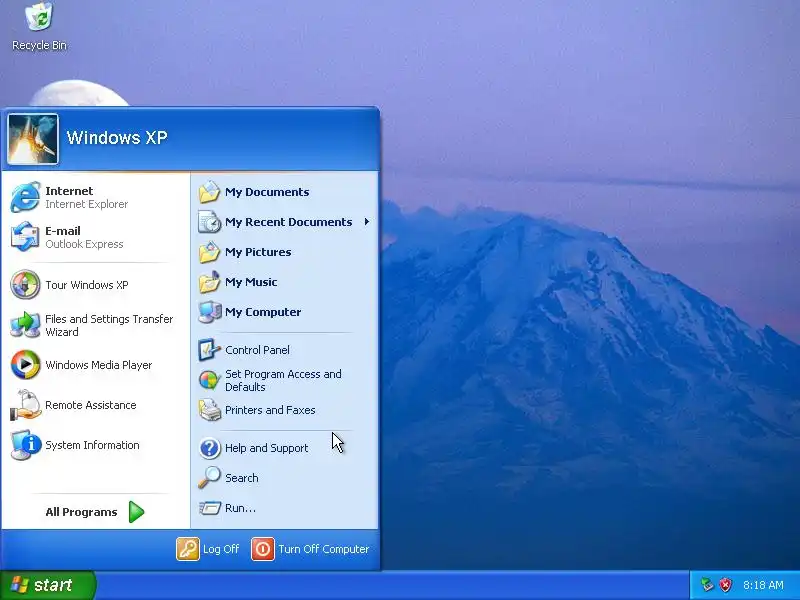Click the Tour Windows XP icon
The height and width of the screenshot is (600, 800).
(x=25, y=285)
